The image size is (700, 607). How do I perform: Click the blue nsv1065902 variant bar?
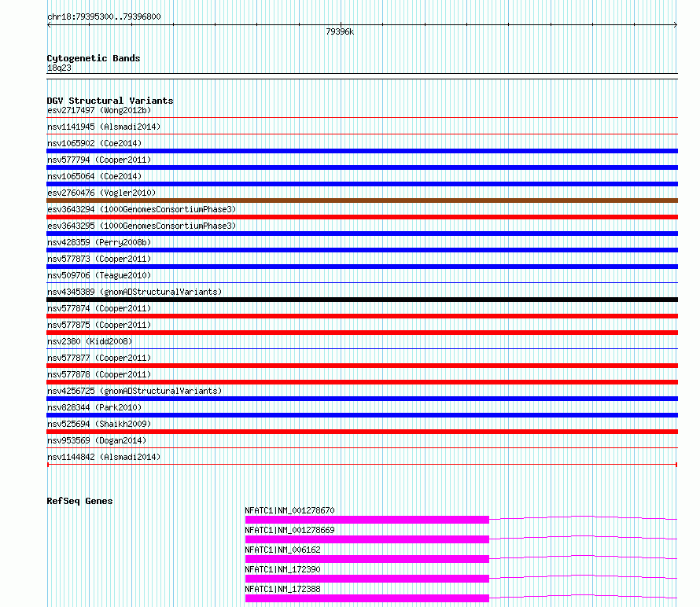click(x=362, y=151)
